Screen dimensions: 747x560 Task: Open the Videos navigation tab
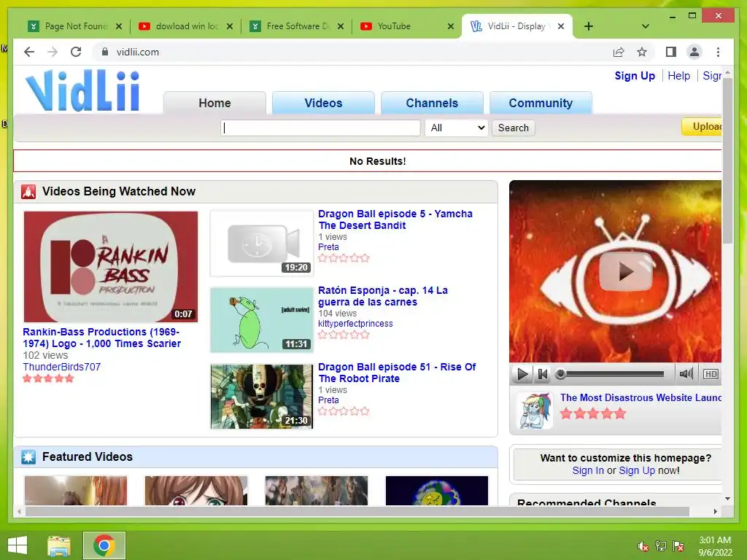tap(323, 103)
